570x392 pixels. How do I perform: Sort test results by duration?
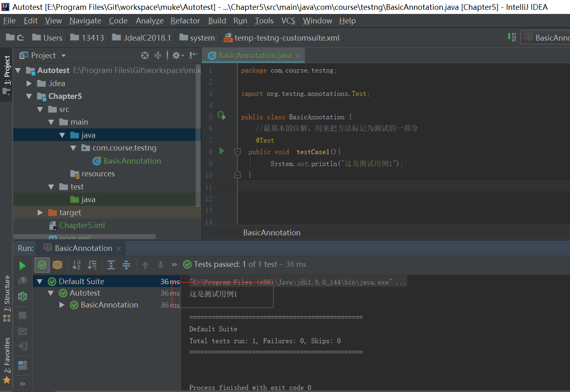[92, 265]
